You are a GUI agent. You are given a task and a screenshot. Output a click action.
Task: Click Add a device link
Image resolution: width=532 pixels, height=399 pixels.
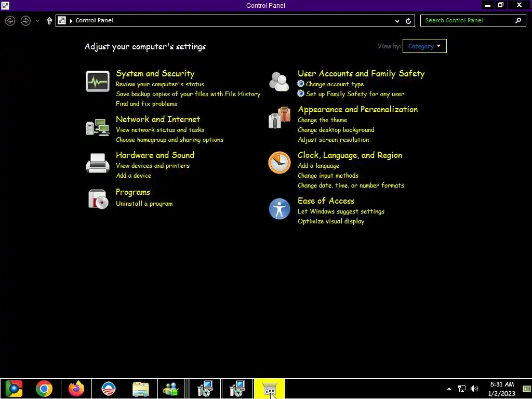(134, 176)
